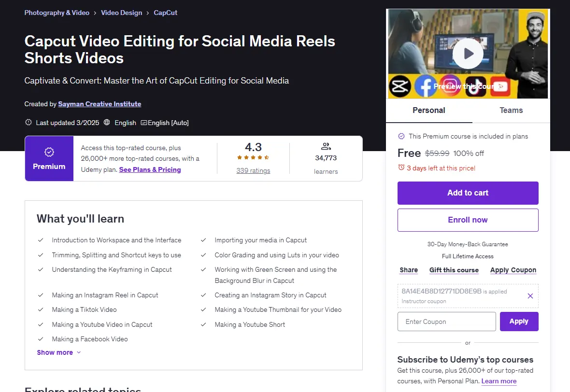Open Sayman Creative Institute instructor page
This screenshot has height=392, width=570.
(x=100, y=104)
